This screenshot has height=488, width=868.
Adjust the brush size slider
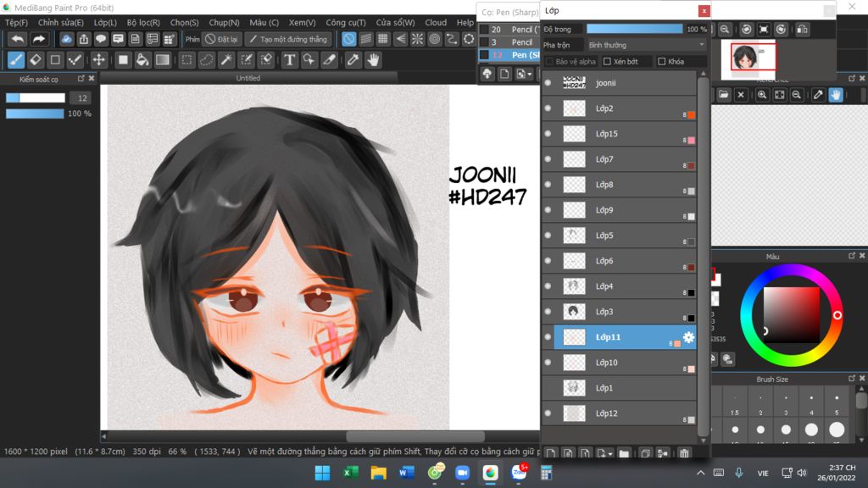tap(36, 98)
